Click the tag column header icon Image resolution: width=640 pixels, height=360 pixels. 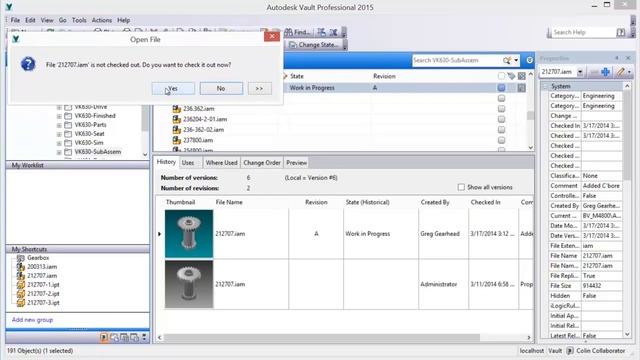(511, 76)
